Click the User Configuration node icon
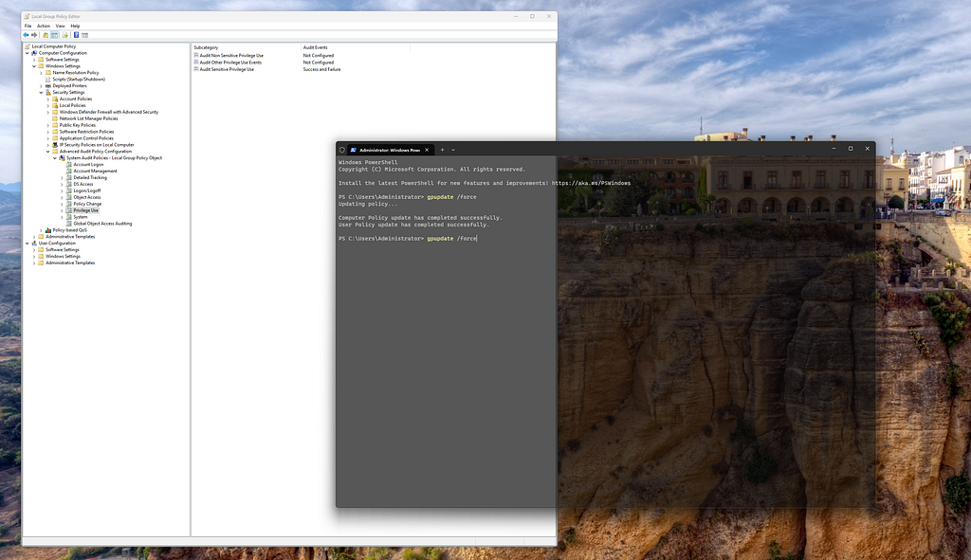971x560 pixels. pos(34,244)
